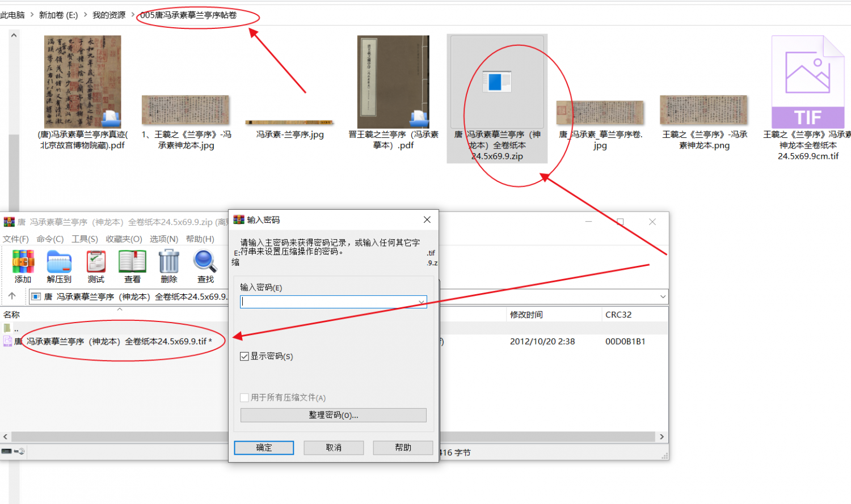Expand the WinRAR address bar dropdown
Screen dimensions: 851x504
pyautogui.click(x=662, y=296)
